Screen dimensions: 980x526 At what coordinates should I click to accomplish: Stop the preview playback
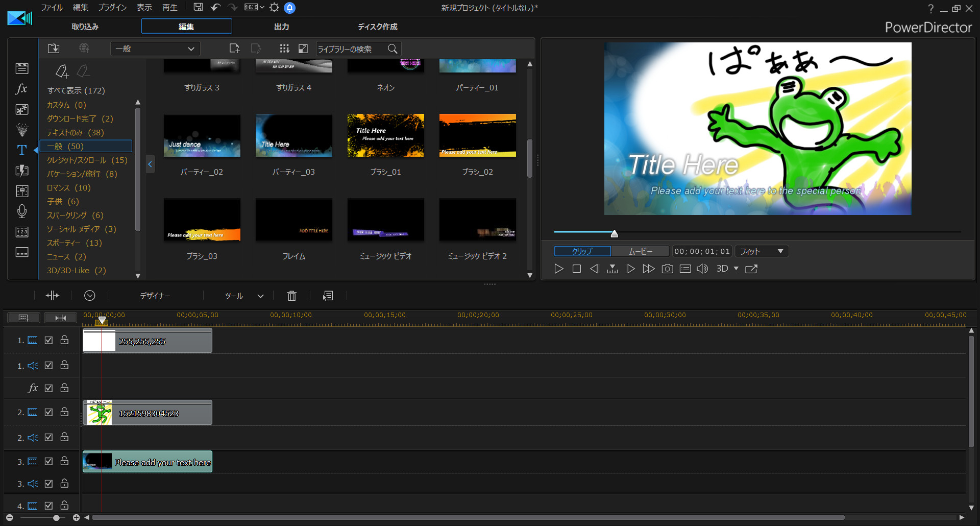coord(577,269)
